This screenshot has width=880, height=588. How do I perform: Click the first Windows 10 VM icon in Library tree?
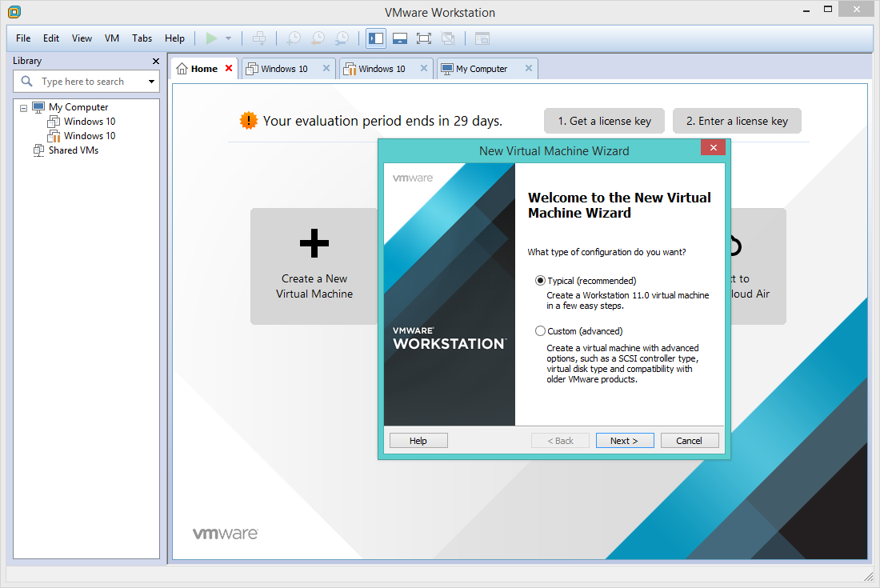coord(54,121)
